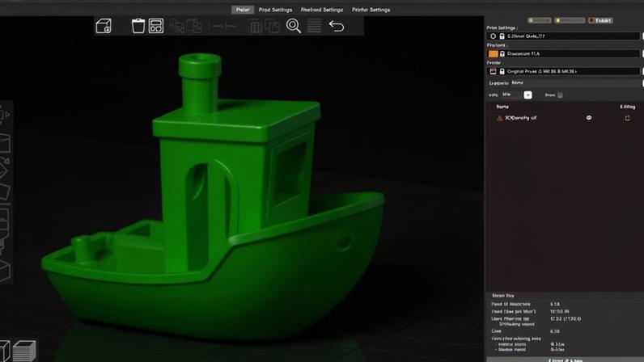The width and height of the screenshot is (644, 362).
Task: Click the dimmed columns icon in toolbar
Action: pos(255,27)
